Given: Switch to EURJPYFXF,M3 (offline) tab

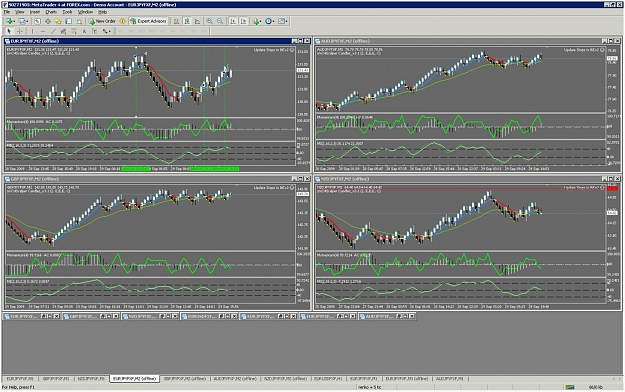Looking at the screenshot, I should tap(406, 378).
